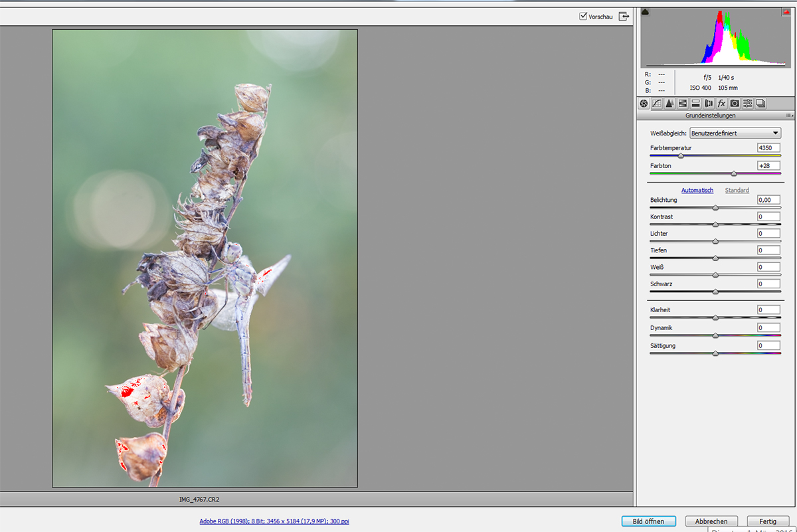Image resolution: width=797 pixels, height=532 pixels.
Task: Open the Tone Curve panel tab
Action: click(x=656, y=104)
